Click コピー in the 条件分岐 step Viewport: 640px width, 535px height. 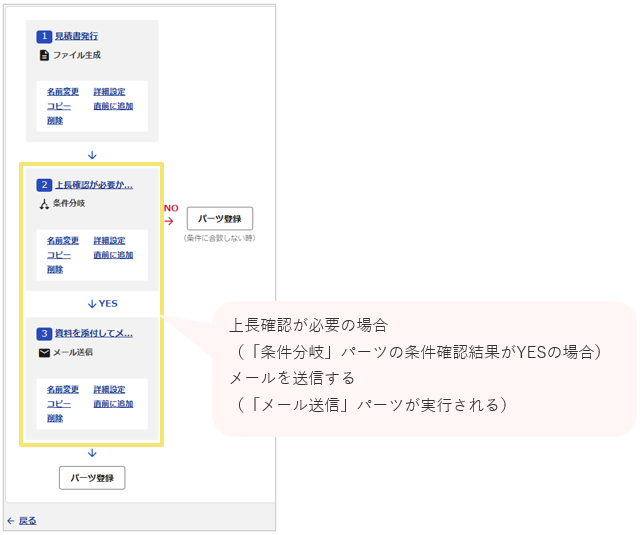tap(59, 255)
